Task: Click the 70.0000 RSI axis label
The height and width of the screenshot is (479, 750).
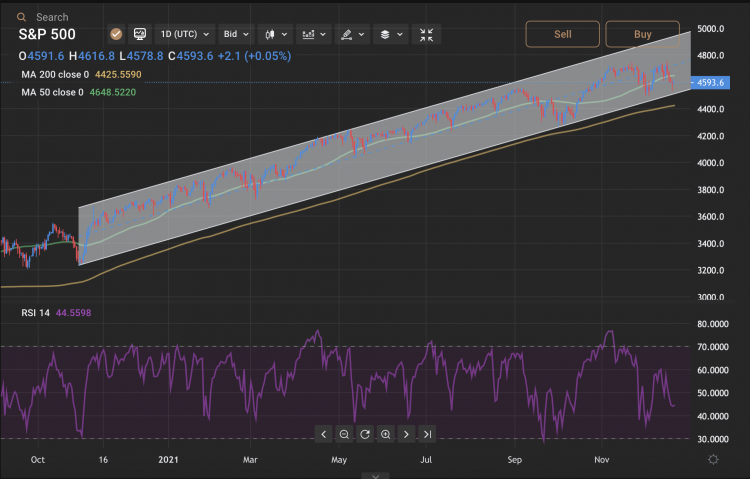Action: click(x=713, y=347)
